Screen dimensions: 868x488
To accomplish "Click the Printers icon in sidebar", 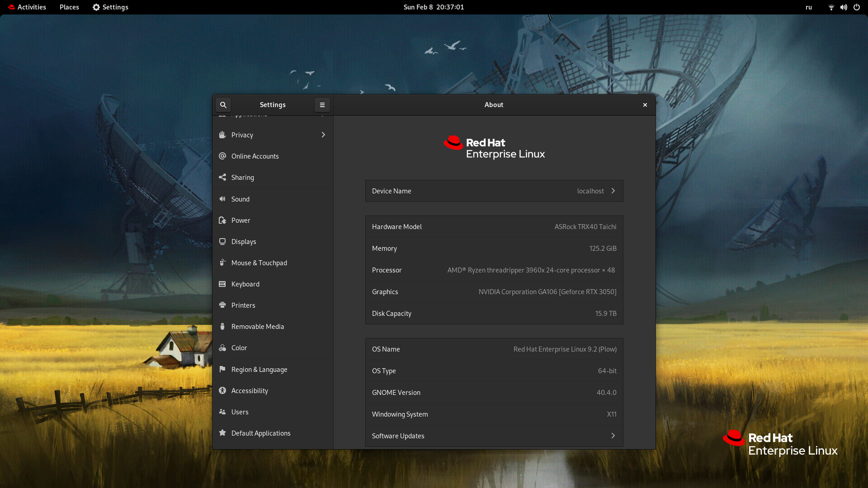I will coord(222,305).
